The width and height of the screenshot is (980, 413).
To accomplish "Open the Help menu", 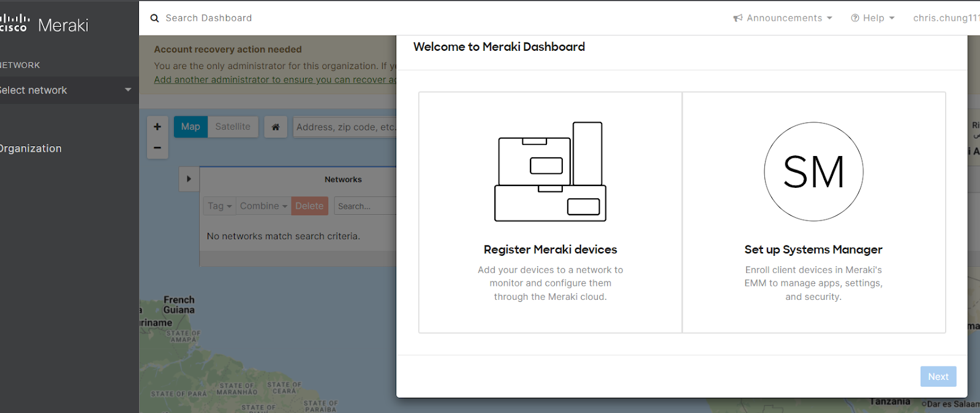I will (873, 18).
